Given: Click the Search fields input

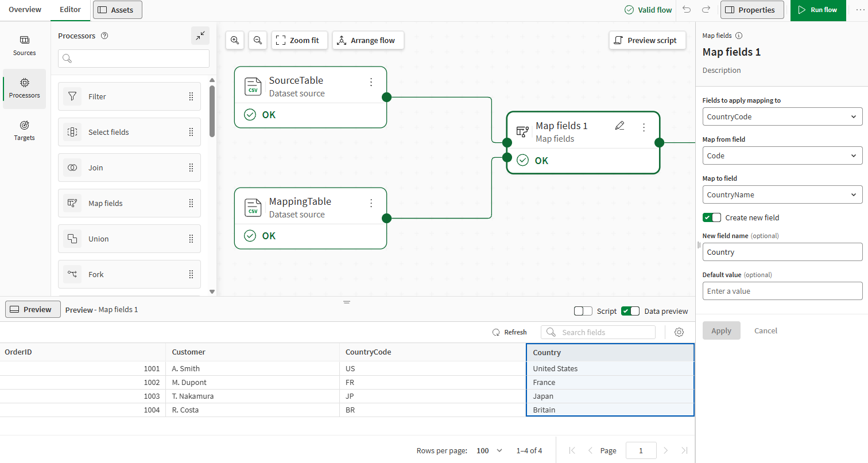Looking at the screenshot, I should (x=598, y=332).
